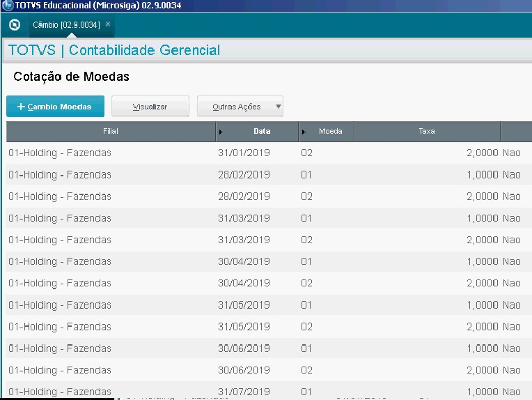Screen dimensions: 532x400
Task: Click the TOTVS home circular logo icon
Action: point(15,25)
